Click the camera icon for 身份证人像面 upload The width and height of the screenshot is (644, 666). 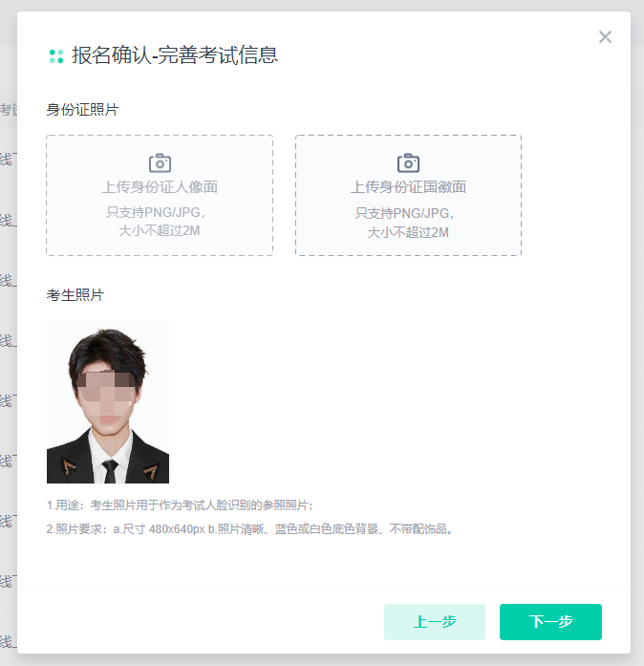[160, 162]
